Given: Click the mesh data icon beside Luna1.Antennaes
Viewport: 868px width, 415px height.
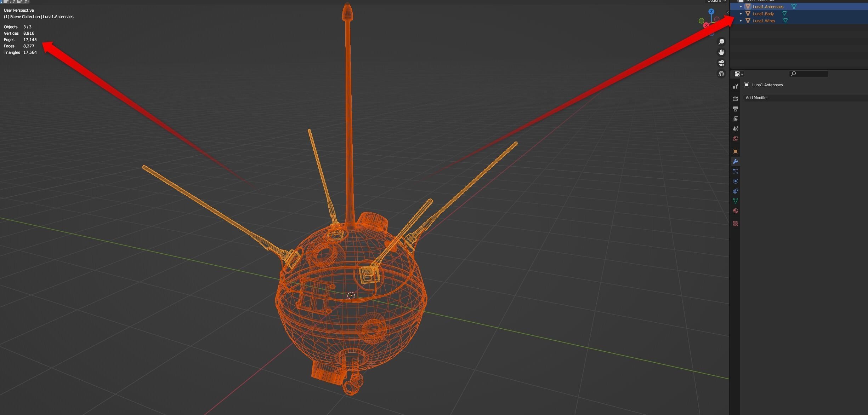Looking at the screenshot, I should [794, 7].
